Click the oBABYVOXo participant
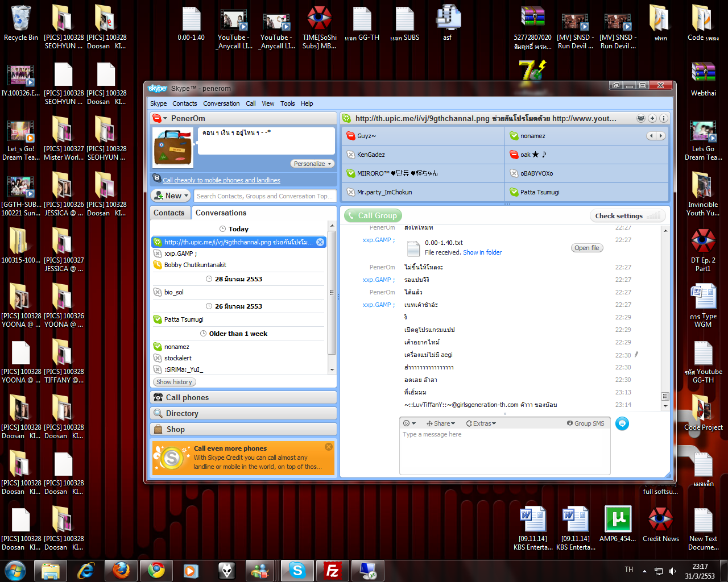 [x=586, y=173]
